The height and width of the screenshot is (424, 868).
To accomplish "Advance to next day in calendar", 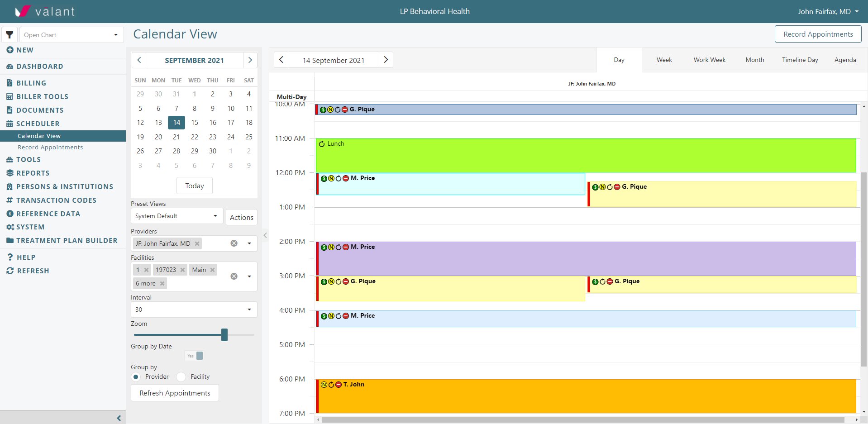I will click(x=386, y=60).
